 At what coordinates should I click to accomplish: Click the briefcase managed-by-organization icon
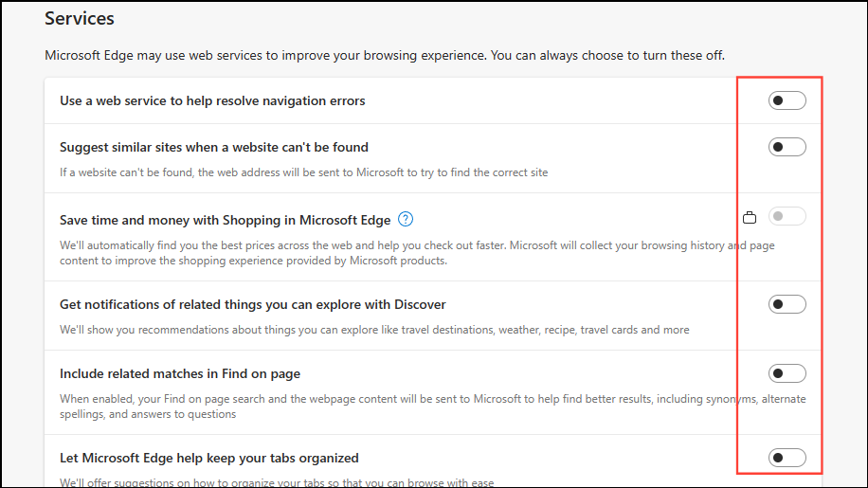point(749,217)
